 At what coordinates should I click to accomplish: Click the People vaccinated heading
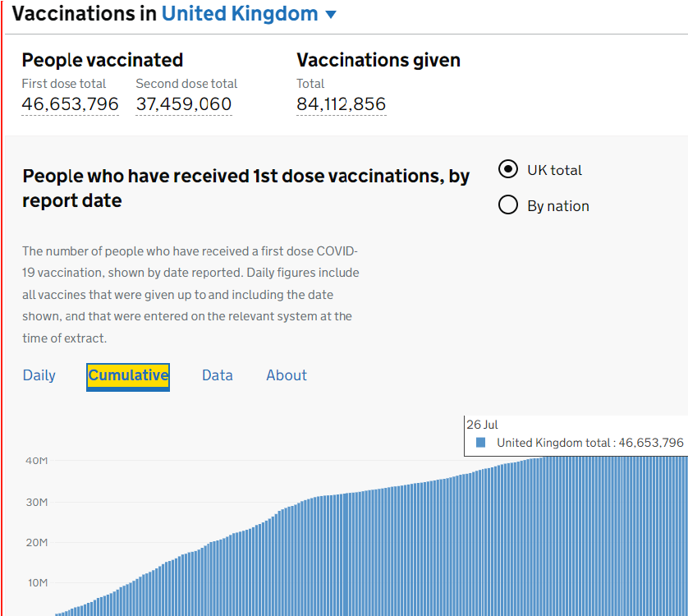[x=103, y=60]
